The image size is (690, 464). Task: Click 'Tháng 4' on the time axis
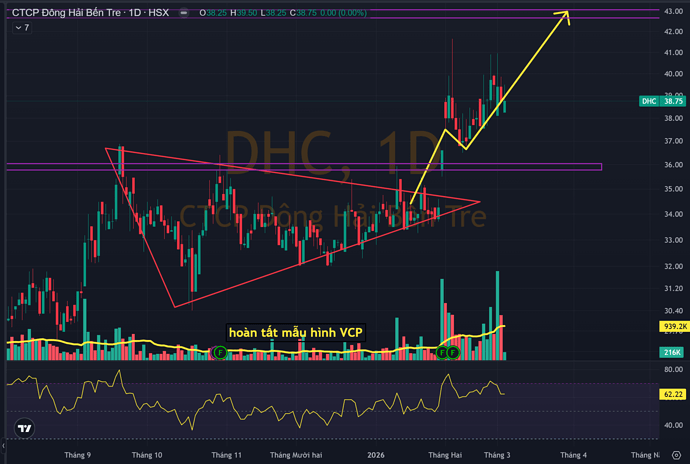click(x=573, y=455)
